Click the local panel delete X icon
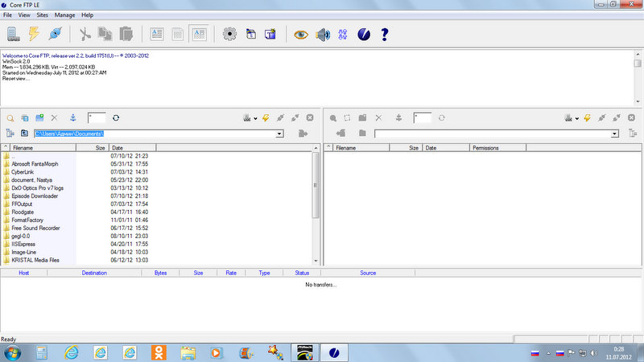Image resolution: width=644 pixels, height=362 pixels. [54, 118]
